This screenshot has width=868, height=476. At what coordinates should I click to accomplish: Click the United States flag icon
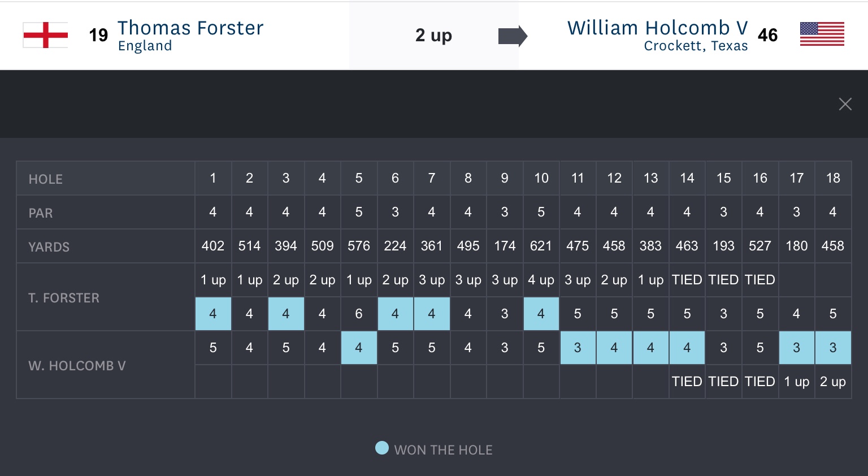pos(822,34)
